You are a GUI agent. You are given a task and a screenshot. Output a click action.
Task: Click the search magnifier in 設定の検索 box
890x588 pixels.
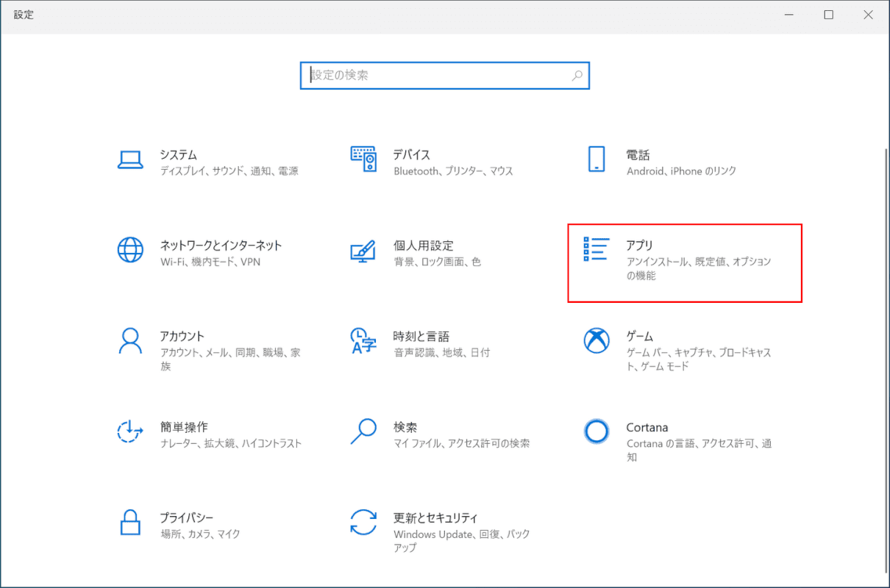click(577, 75)
